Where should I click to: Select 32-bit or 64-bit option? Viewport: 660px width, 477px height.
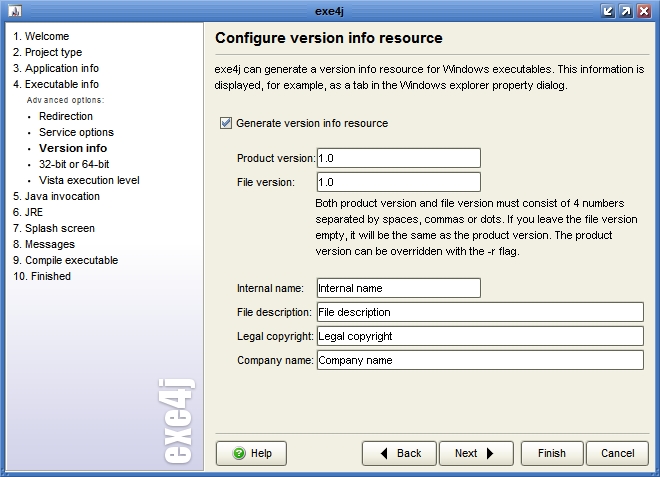pyautogui.click(x=74, y=164)
